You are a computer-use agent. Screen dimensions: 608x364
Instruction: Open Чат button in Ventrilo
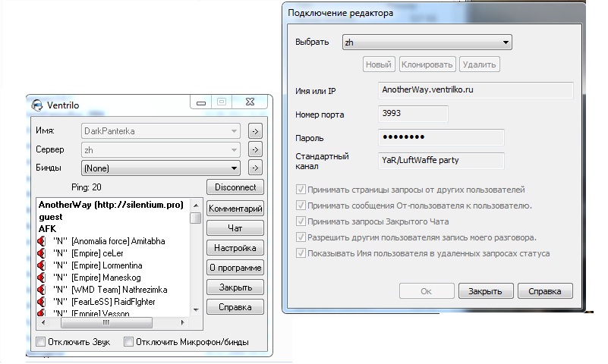point(235,228)
